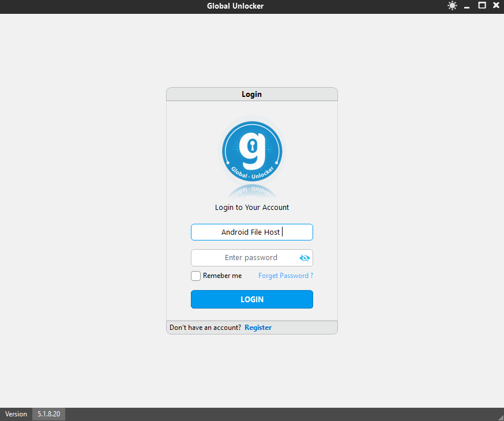The width and height of the screenshot is (504, 421).
Task: Open the Forget Password link
Action: [285, 276]
